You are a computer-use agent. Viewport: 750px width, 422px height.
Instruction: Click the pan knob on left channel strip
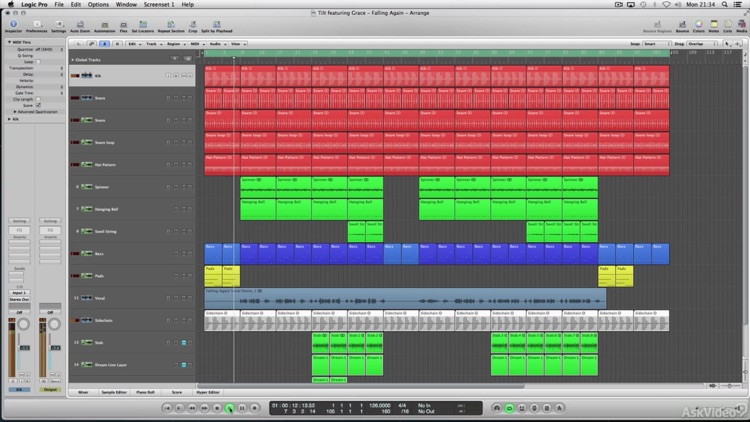tap(23, 324)
